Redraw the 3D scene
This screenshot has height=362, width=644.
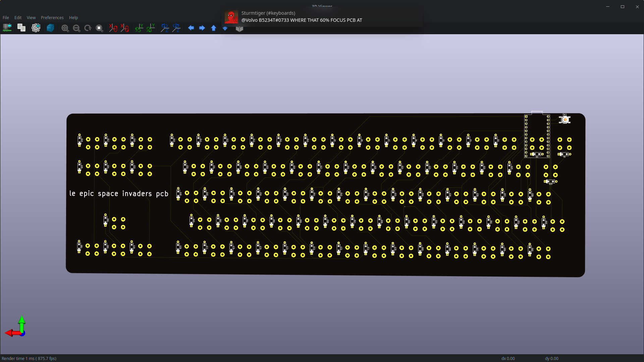87,28
